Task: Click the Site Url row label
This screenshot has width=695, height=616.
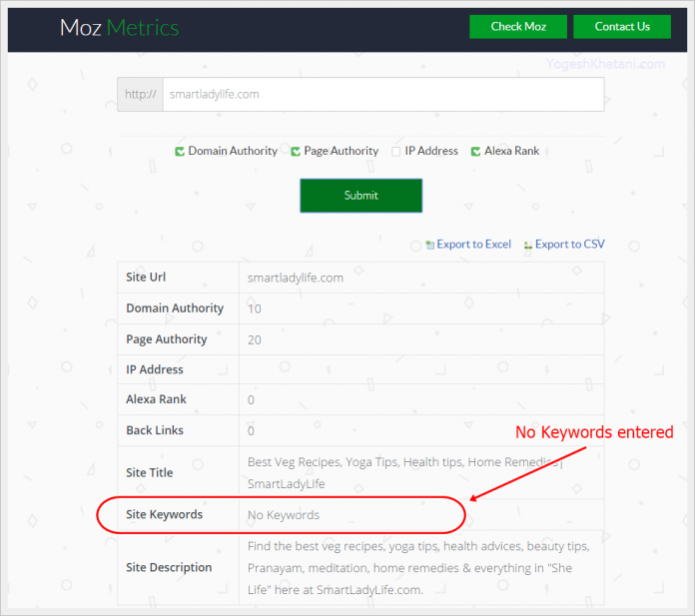Action: coord(146,277)
